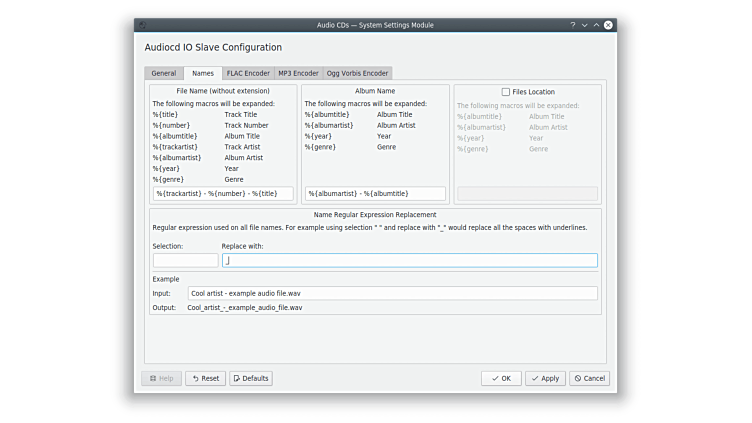752x423 pixels.
Task: Select the Names tab
Action: coord(203,73)
